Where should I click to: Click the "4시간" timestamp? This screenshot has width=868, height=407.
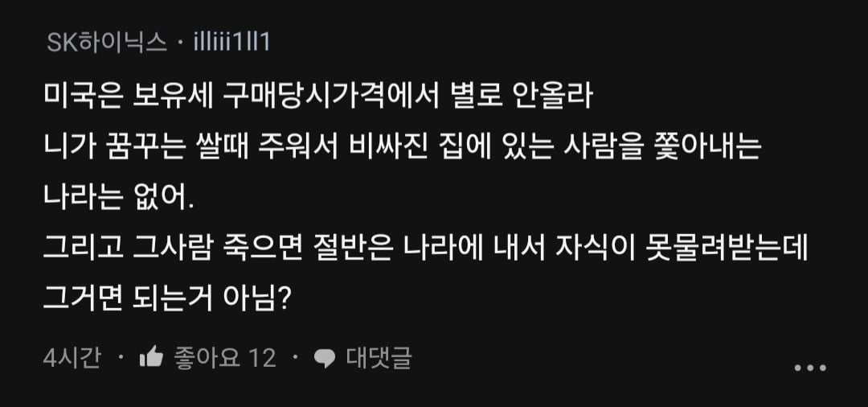[x=72, y=357]
